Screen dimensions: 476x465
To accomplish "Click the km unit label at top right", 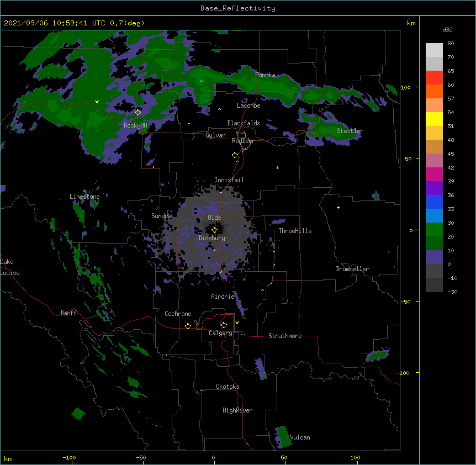I will (411, 23).
